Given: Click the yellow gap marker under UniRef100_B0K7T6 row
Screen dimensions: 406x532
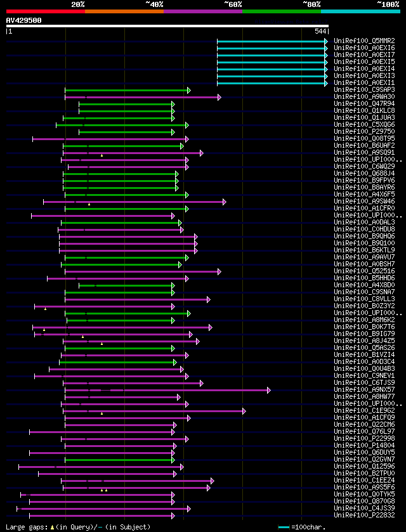Looking at the screenshot, I should tap(44, 330).
